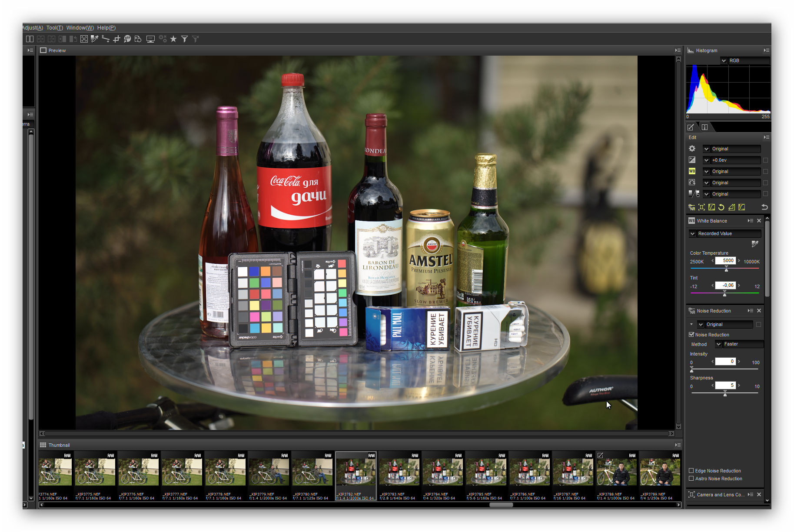Open the Tool menu
This screenshot has height=532, width=794.
tap(54, 28)
